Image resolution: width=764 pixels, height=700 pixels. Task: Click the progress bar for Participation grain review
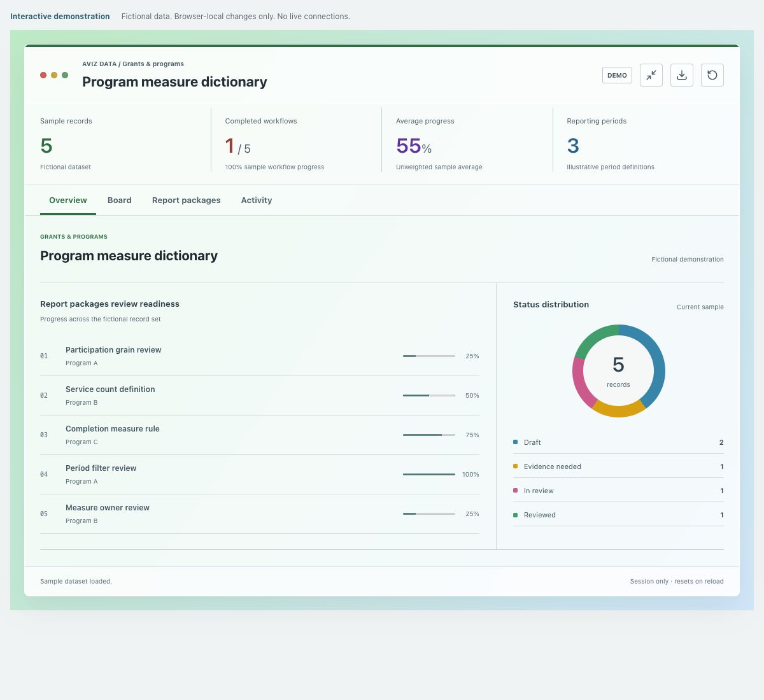[429, 356]
